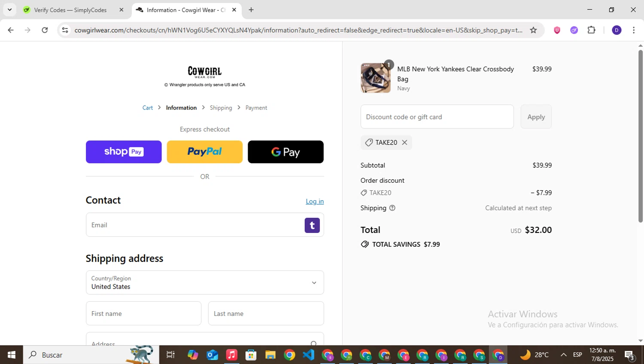Click the Apply discount button
The width and height of the screenshot is (644, 364).
[x=536, y=116]
